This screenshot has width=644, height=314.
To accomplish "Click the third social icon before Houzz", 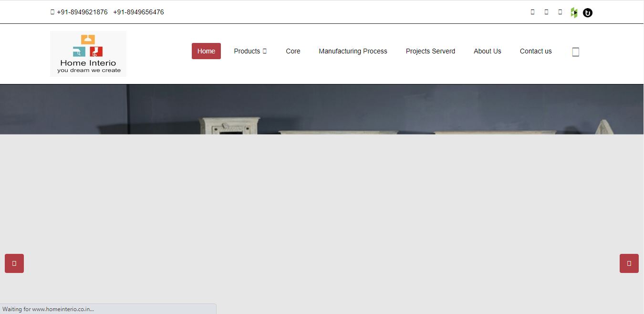I will point(560,12).
